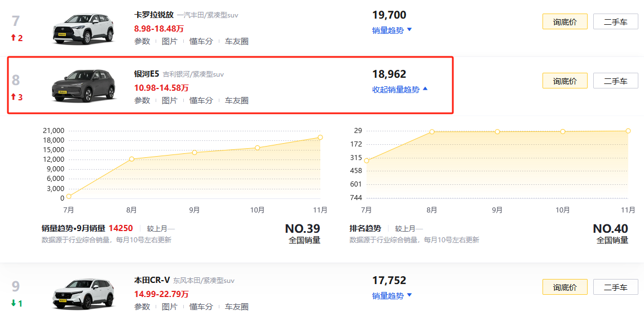Open 懂车分 for 卡罗拉锐放
Image resolution: width=644 pixels, height=319 pixels.
pyautogui.click(x=201, y=42)
